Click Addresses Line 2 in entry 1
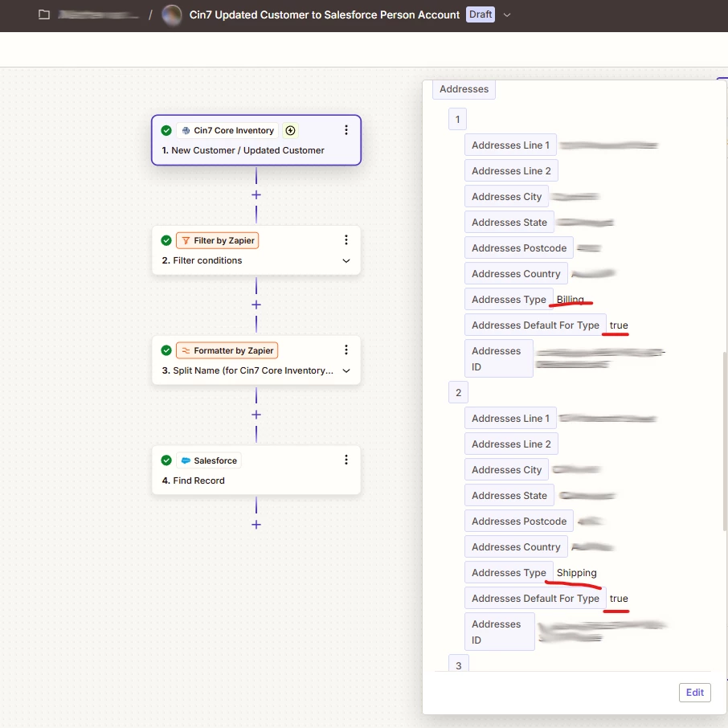Viewport: 728px width, 728px height. pos(511,171)
